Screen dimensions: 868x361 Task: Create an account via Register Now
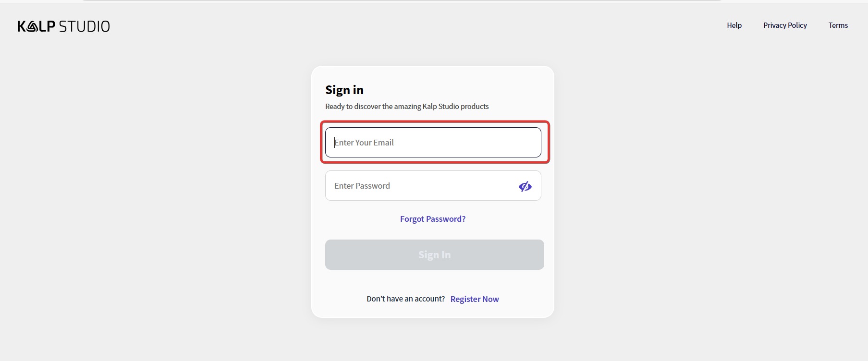(x=475, y=299)
